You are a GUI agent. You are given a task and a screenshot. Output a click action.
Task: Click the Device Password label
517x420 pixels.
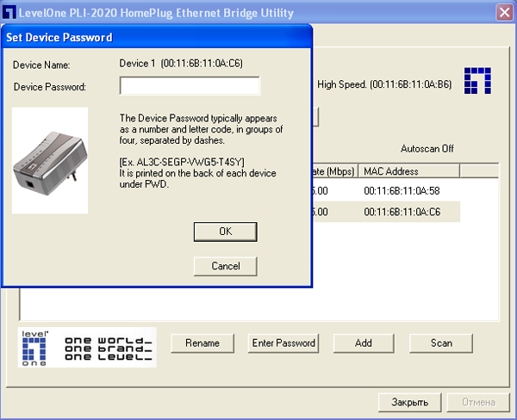[50, 87]
